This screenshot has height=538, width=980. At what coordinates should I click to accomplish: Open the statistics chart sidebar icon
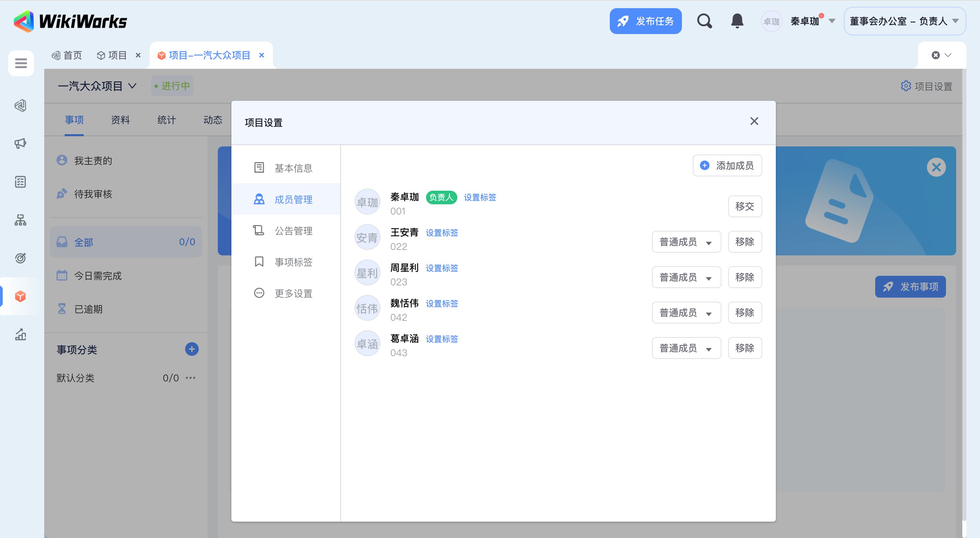pyautogui.click(x=20, y=334)
